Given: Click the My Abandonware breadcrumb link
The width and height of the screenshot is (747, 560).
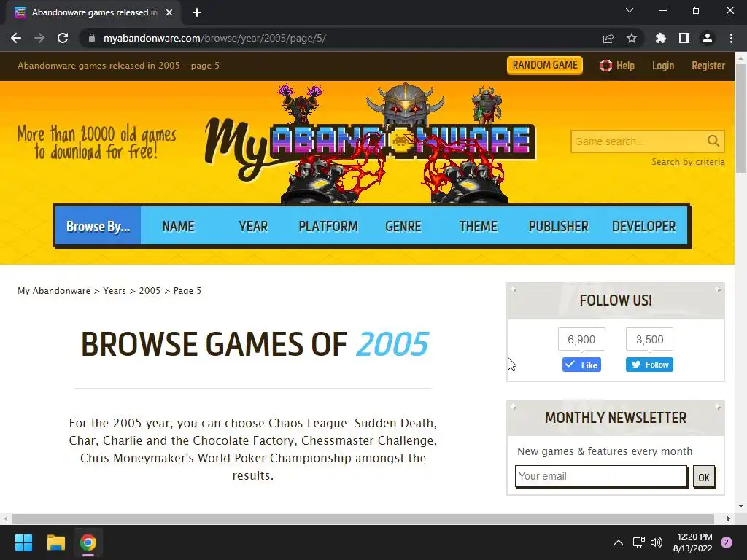Looking at the screenshot, I should [54, 290].
